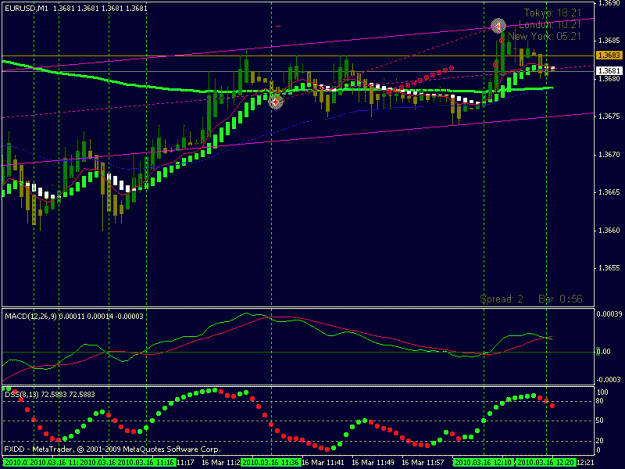The image size is (625, 469).
Task: Click the Bar 0:56 countdown label
Action: click(560, 299)
